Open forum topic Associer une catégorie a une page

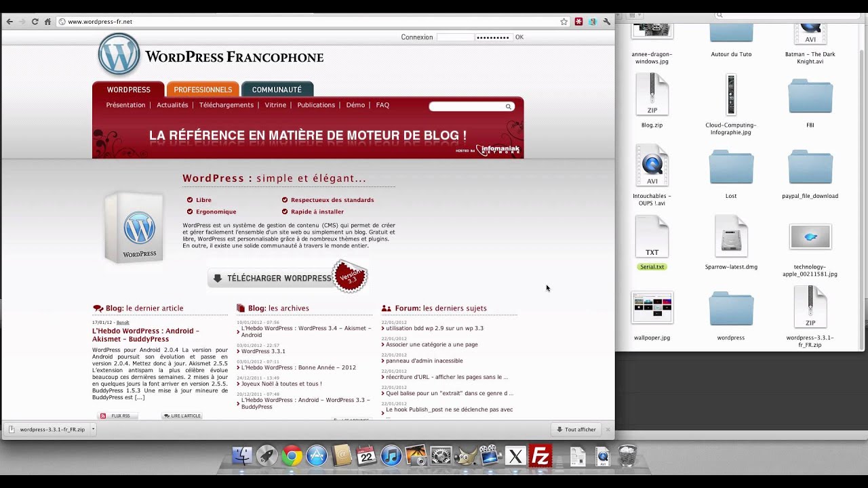432,344
